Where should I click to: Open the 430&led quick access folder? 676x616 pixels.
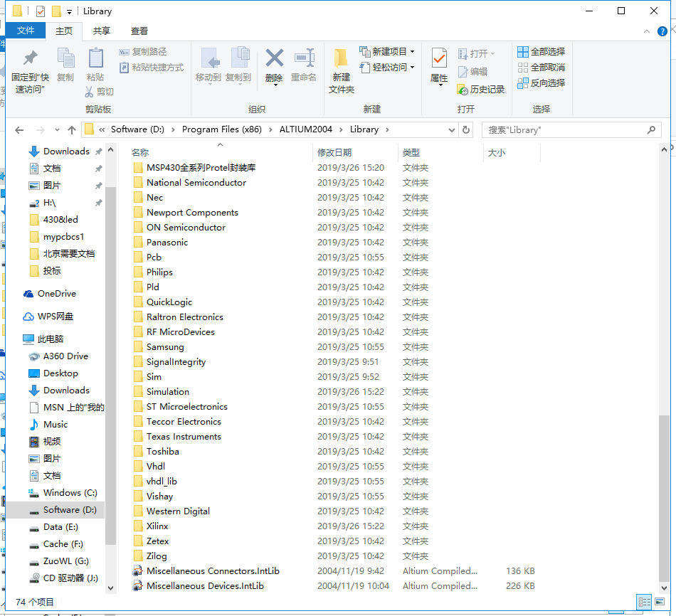(x=60, y=219)
